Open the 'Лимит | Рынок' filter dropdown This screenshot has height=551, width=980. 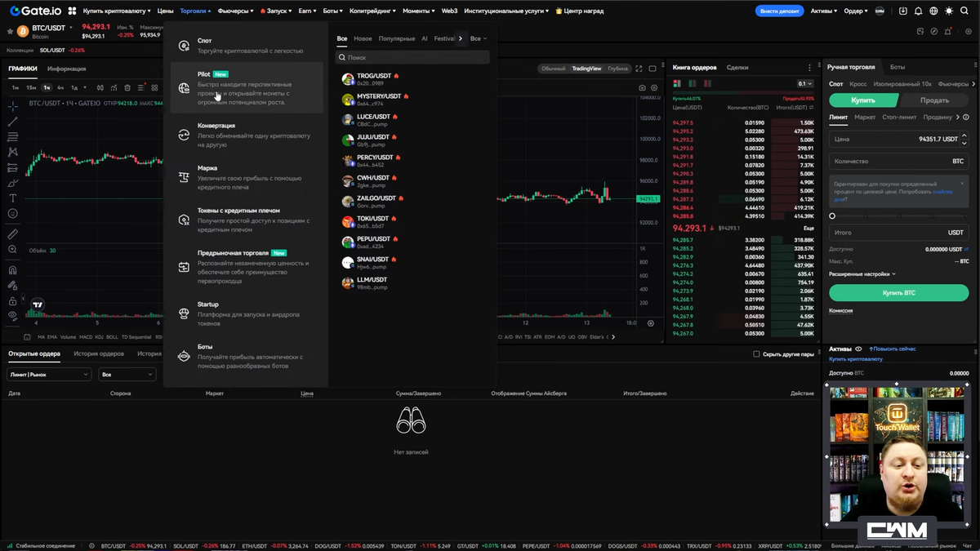coord(49,374)
